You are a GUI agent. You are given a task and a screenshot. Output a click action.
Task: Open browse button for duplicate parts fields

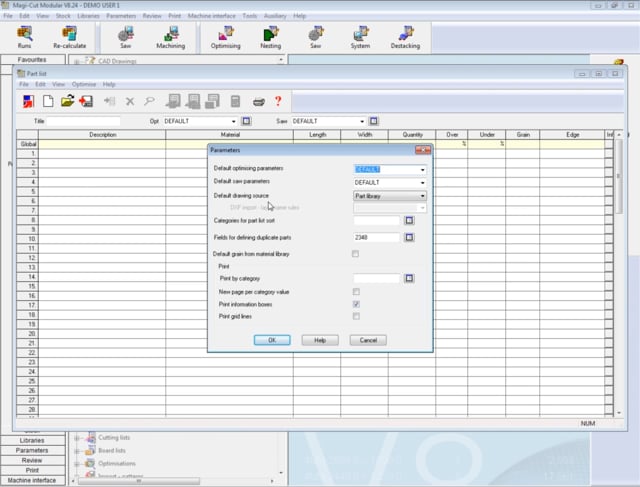(x=409, y=237)
